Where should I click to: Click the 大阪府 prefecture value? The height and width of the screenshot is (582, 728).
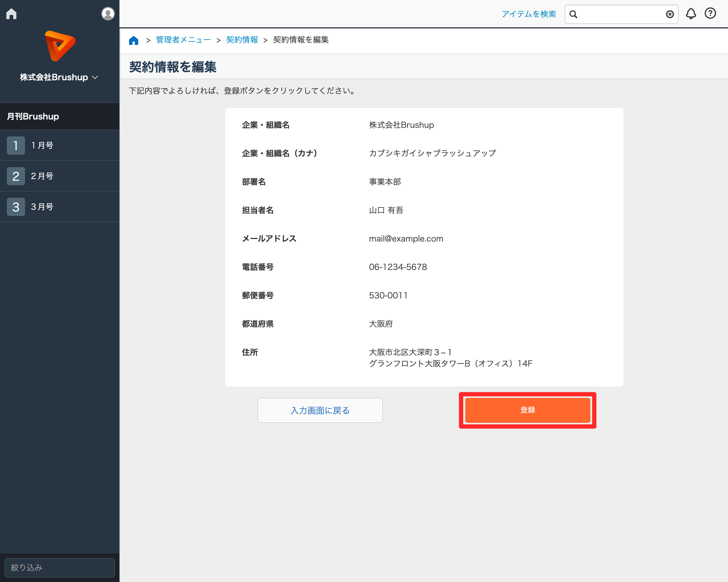pyautogui.click(x=381, y=324)
